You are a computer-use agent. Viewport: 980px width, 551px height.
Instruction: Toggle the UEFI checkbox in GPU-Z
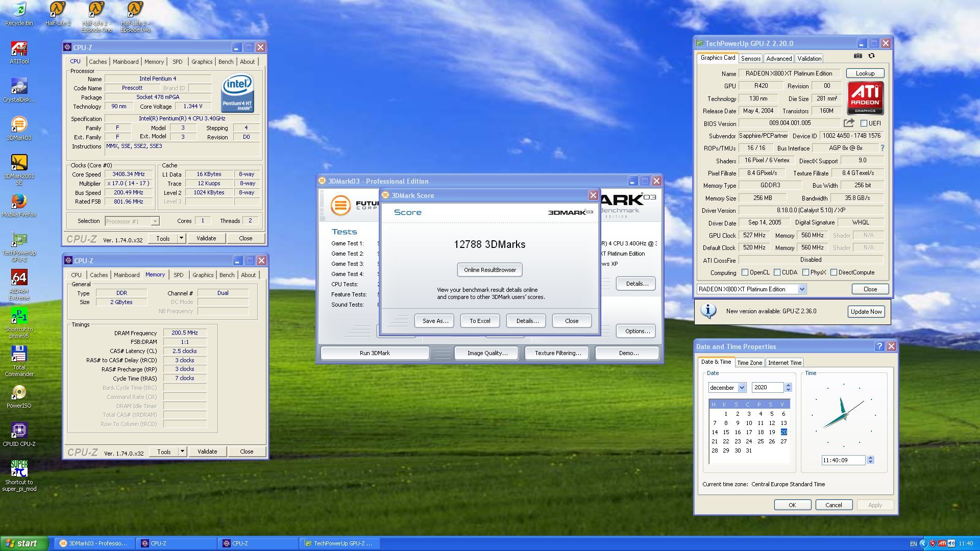pos(864,123)
